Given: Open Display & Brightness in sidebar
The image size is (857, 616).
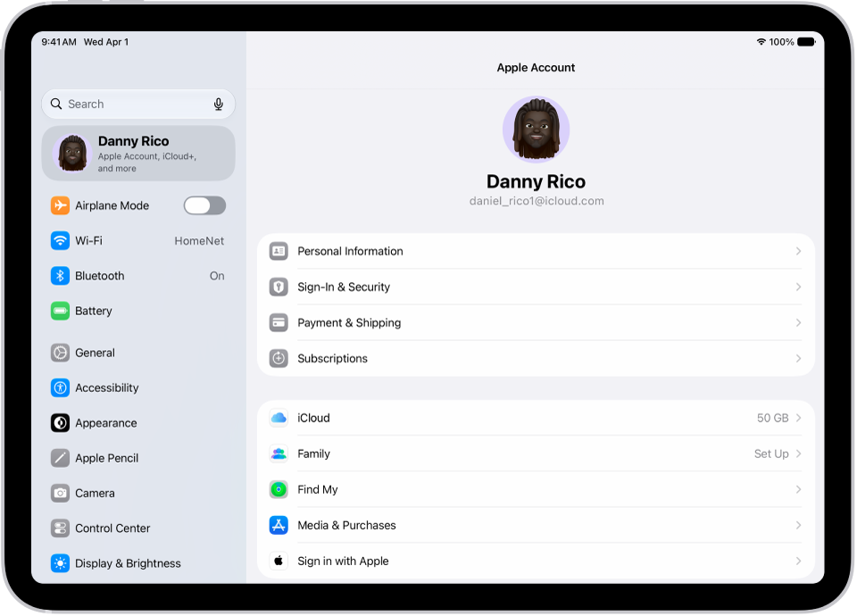Looking at the screenshot, I should [x=138, y=563].
